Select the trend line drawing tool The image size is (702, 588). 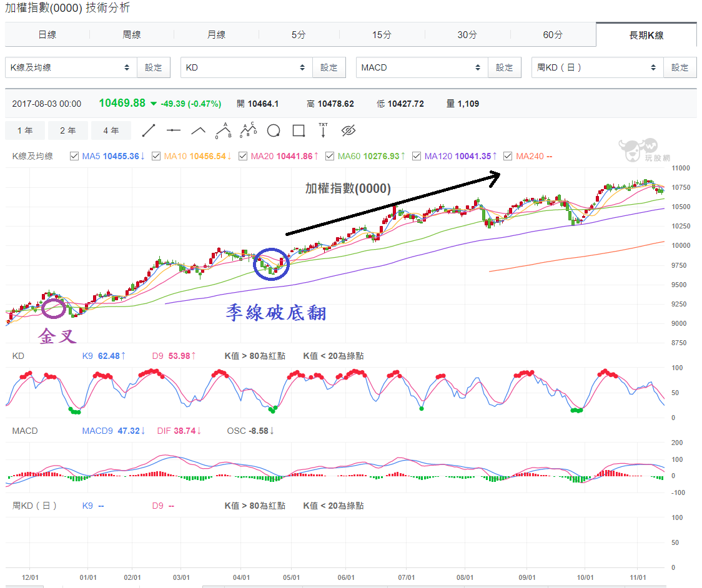pyautogui.click(x=148, y=130)
